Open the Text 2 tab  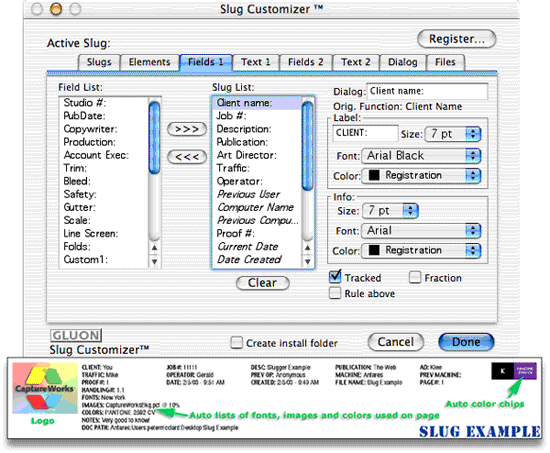(356, 62)
